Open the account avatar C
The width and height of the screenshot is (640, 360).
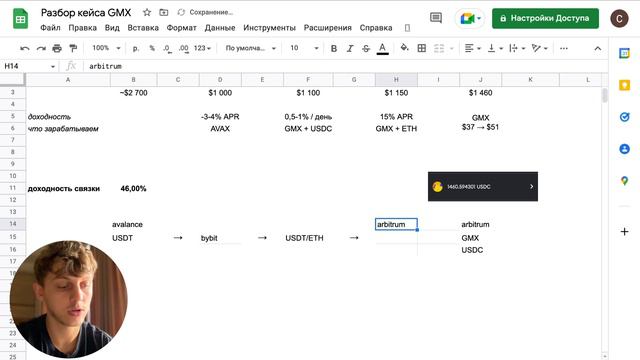[619, 19]
